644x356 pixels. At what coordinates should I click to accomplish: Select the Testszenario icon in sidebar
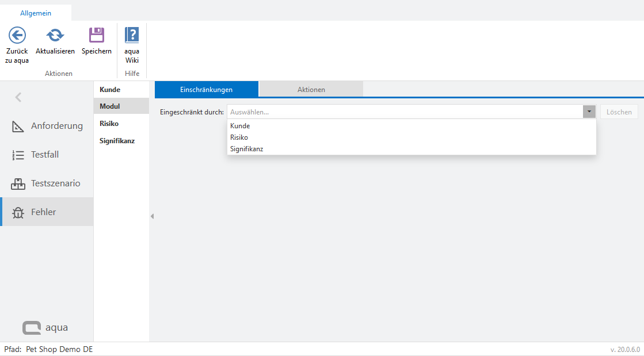point(18,183)
